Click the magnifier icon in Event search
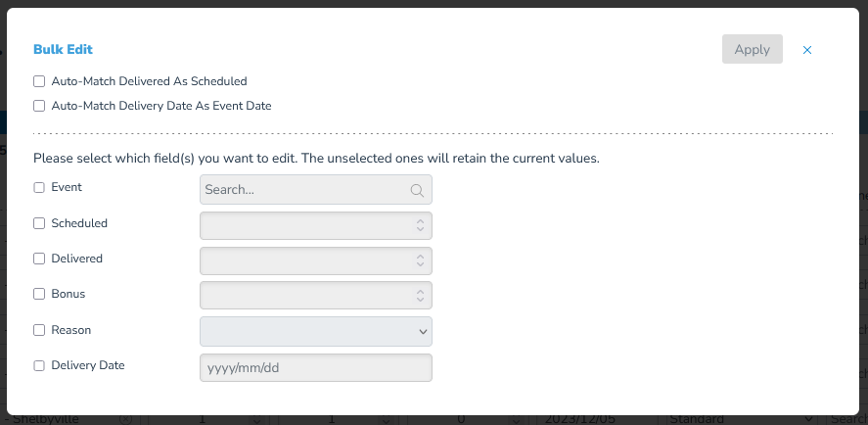This screenshot has width=868, height=425. [417, 191]
